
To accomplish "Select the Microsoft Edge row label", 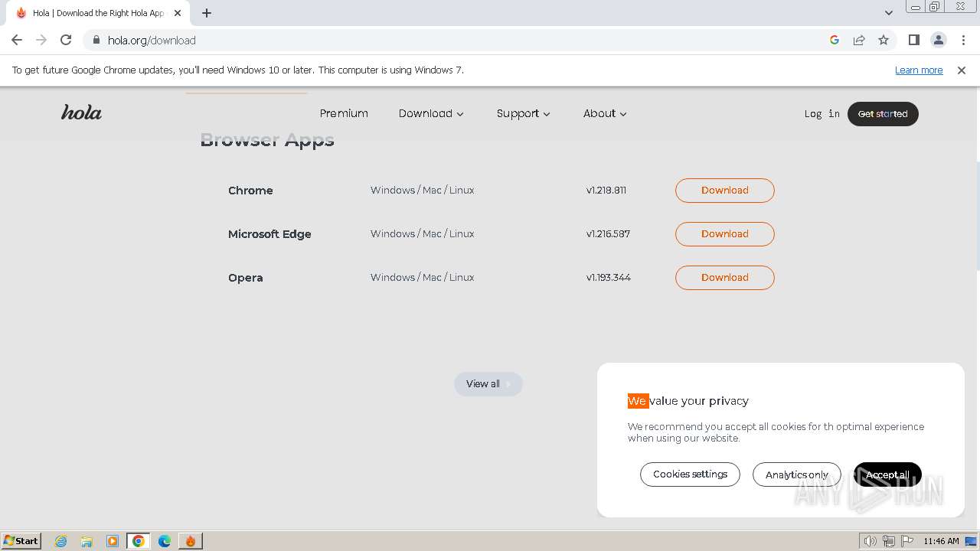I will click(x=269, y=234).
